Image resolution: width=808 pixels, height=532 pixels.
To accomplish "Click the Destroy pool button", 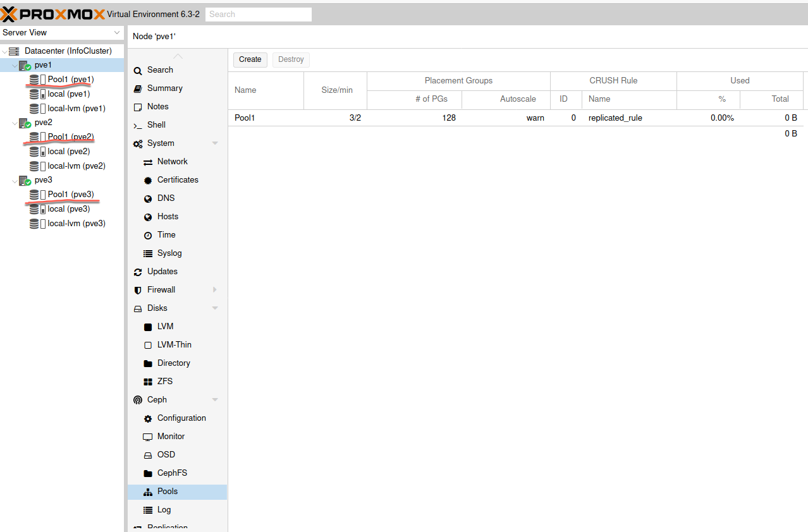I will click(x=291, y=59).
